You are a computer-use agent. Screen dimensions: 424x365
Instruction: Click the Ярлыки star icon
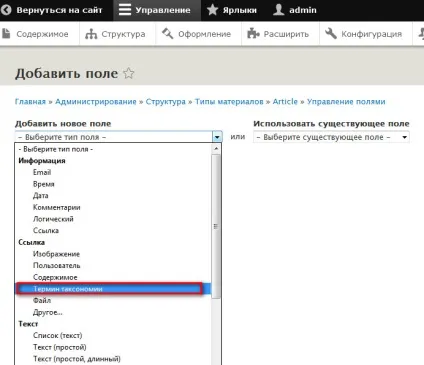(x=212, y=10)
